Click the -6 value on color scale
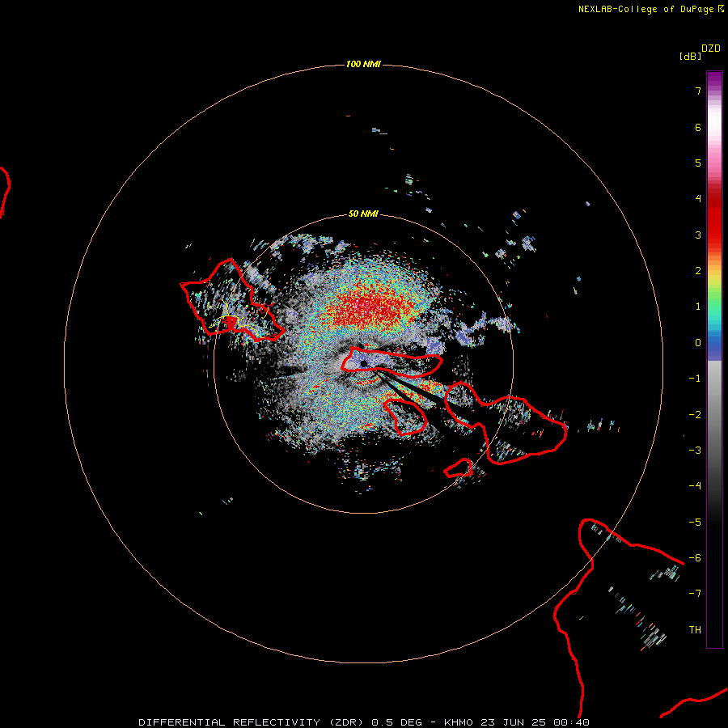Screen dimensions: 728x728 tap(695, 557)
